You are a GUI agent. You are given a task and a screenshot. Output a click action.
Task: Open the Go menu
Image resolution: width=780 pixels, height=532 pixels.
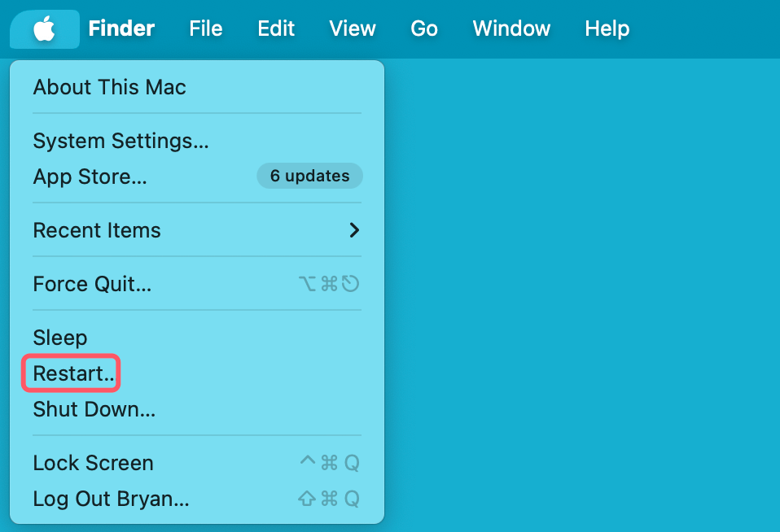tap(424, 28)
